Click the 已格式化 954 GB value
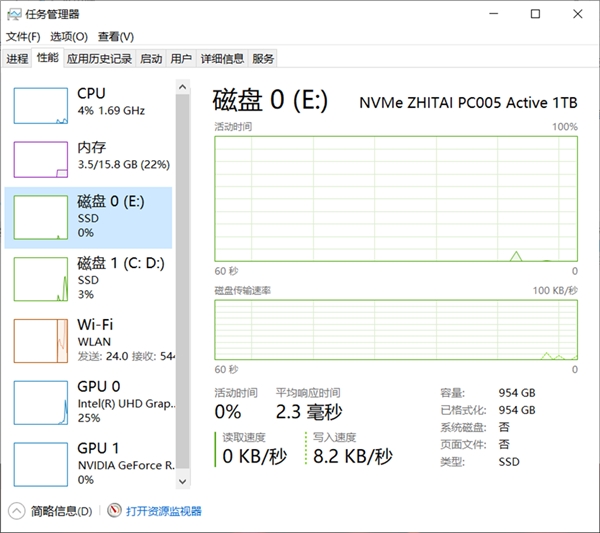 pyautogui.click(x=517, y=410)
